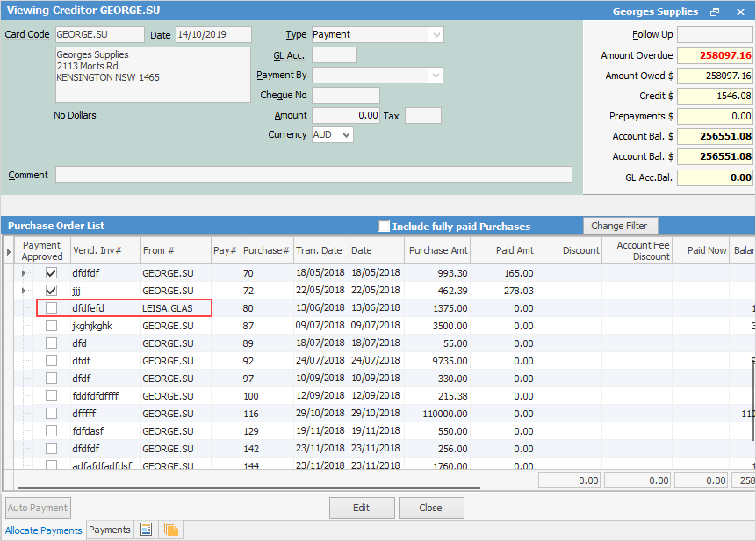Switch to the Allocate Payments tab

pyautogui.click(x=42, y=530)
